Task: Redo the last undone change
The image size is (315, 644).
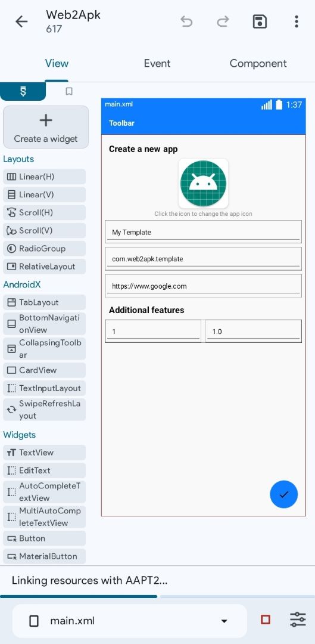Action: tap(223, 21)
